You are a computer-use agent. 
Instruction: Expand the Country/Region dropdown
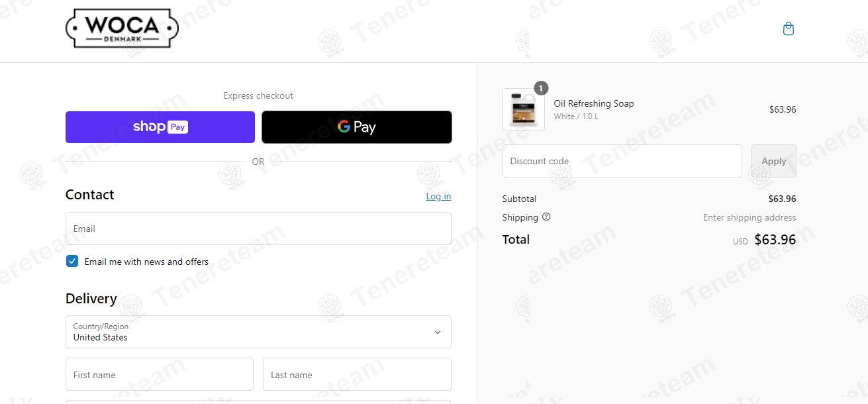(x=258, y=332)
